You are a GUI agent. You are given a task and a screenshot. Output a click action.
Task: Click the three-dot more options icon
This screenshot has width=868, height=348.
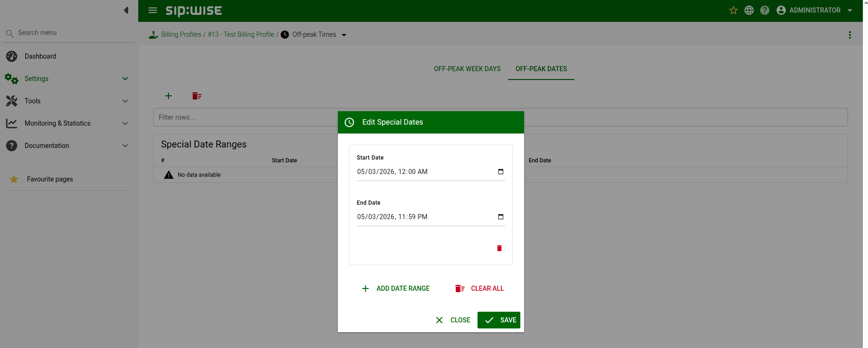(850, 35)
